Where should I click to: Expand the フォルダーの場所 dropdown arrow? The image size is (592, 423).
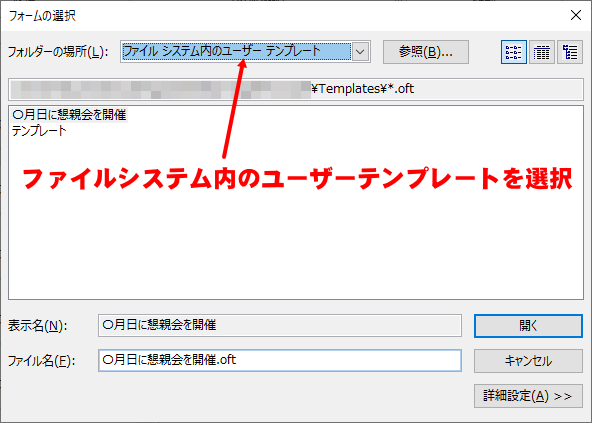pos(360,51)
